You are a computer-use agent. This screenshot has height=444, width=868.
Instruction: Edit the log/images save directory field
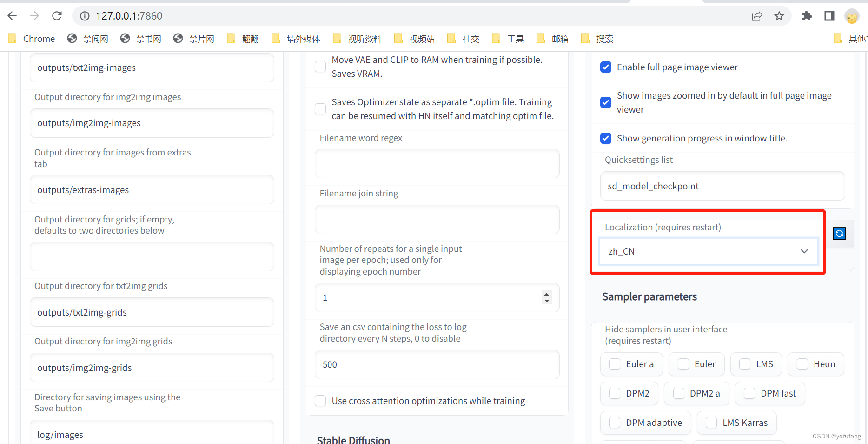pos(152,433)
